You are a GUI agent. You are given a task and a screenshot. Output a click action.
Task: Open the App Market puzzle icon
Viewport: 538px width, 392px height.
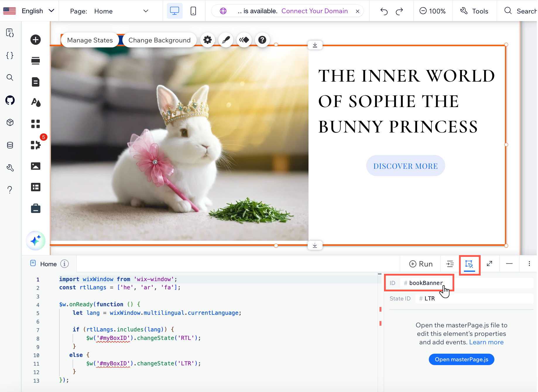(35, 145)
